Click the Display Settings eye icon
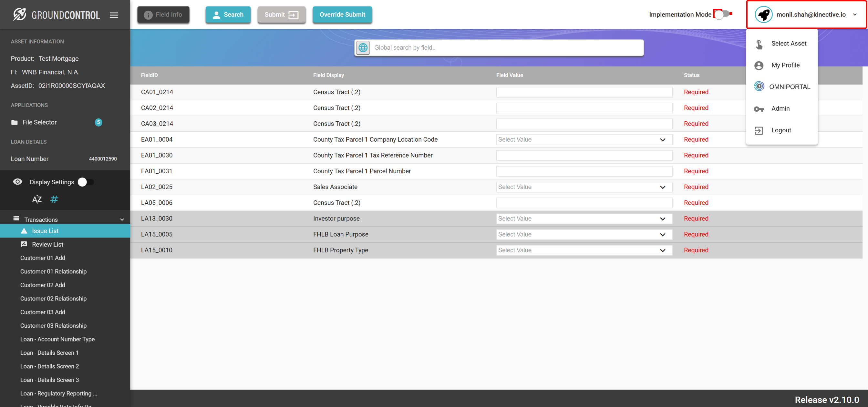Screen dimensions: 868x407 pyautogui.click(x=17, y=182)
